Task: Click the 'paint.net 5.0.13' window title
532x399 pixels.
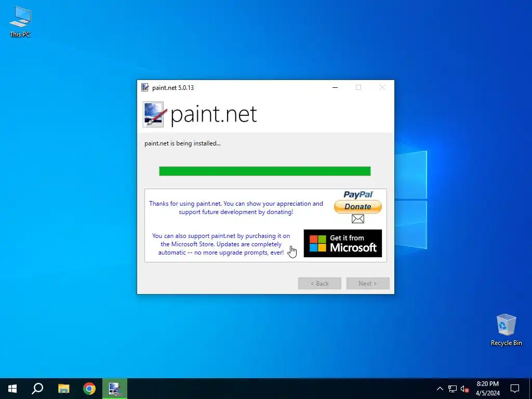Action: tap(173, 87)
